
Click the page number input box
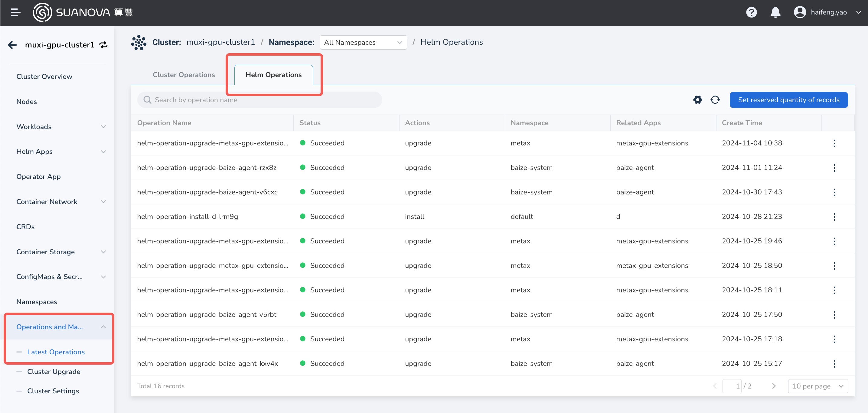click(732, 386)
